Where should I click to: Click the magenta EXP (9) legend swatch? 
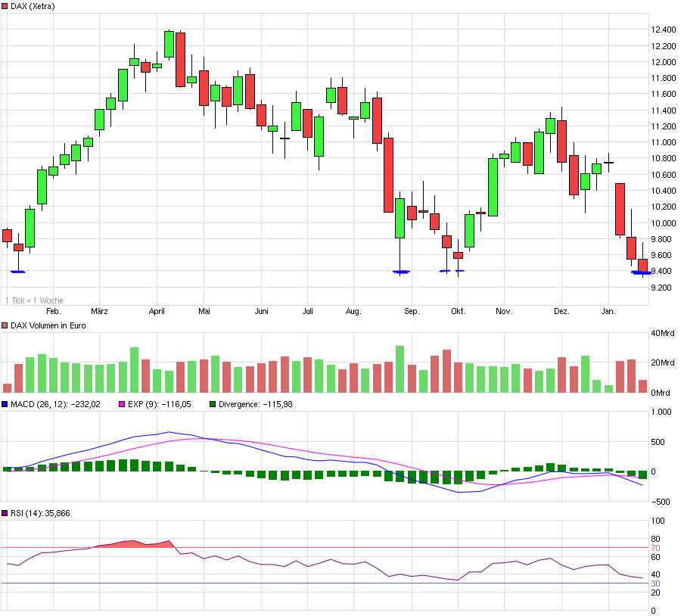click(122, 404)
